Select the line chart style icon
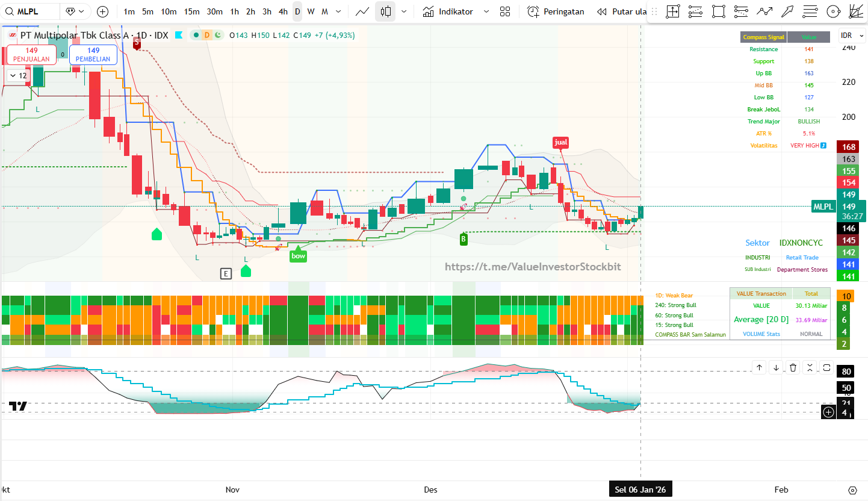This screenshot has width=868, height=501. [362, 11]
